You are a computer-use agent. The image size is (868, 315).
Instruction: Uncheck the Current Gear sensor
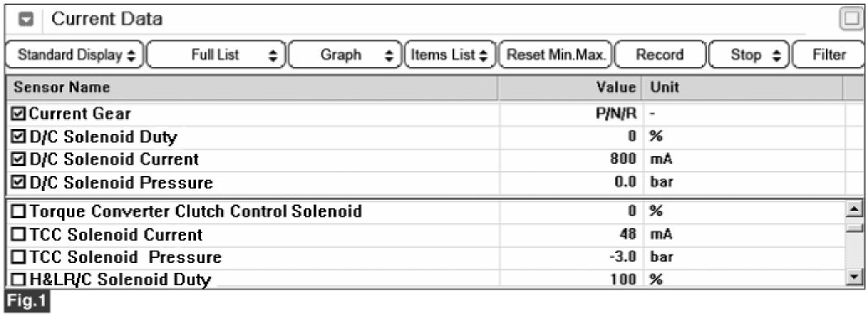[19, 114]
